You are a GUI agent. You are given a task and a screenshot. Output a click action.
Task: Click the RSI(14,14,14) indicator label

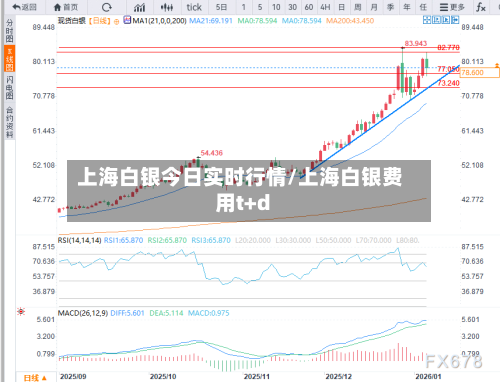tap(79, 240)
